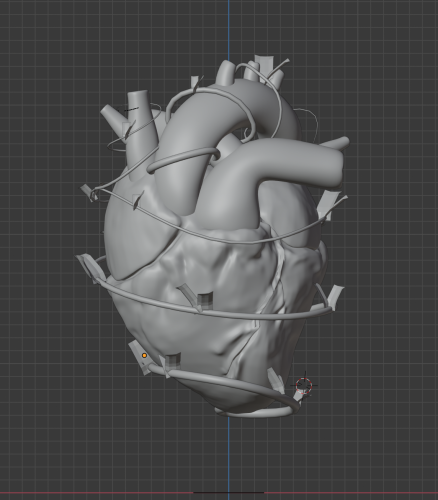Click the red X axis line at the bottom left
Viewport: 438px width, 500px height.
97,492
